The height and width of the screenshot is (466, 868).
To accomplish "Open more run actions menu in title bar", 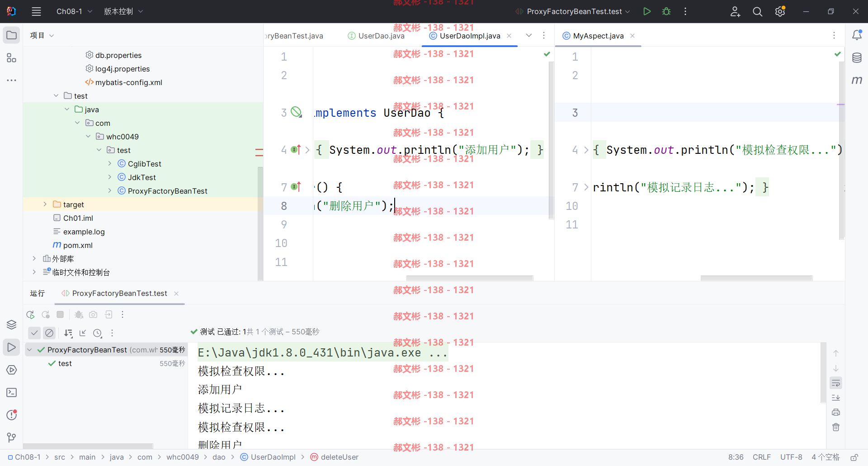I will tap(685, 11).
